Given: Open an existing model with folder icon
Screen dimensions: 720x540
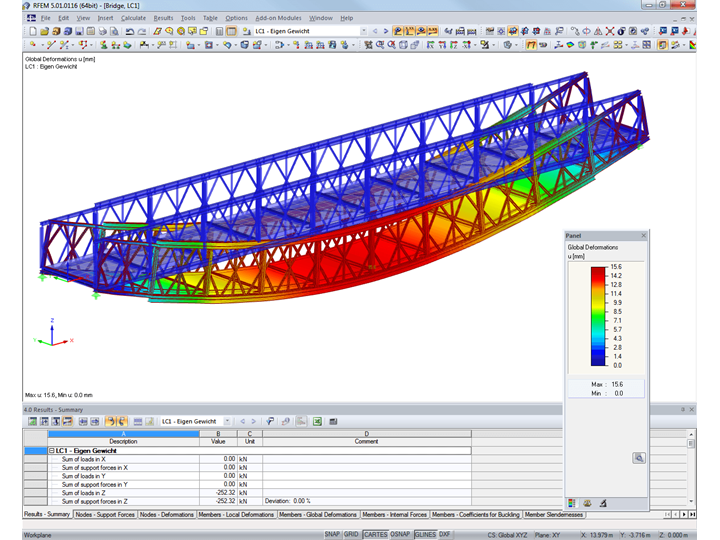Looking at the screenshot, I should [x=44, y=31].
